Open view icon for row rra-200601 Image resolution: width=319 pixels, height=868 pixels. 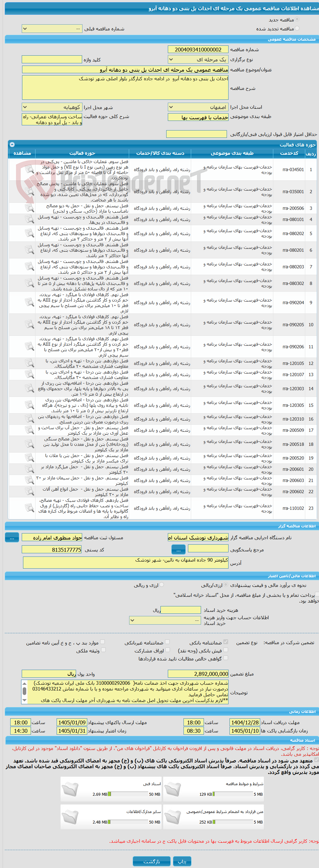tap(30, 469)
